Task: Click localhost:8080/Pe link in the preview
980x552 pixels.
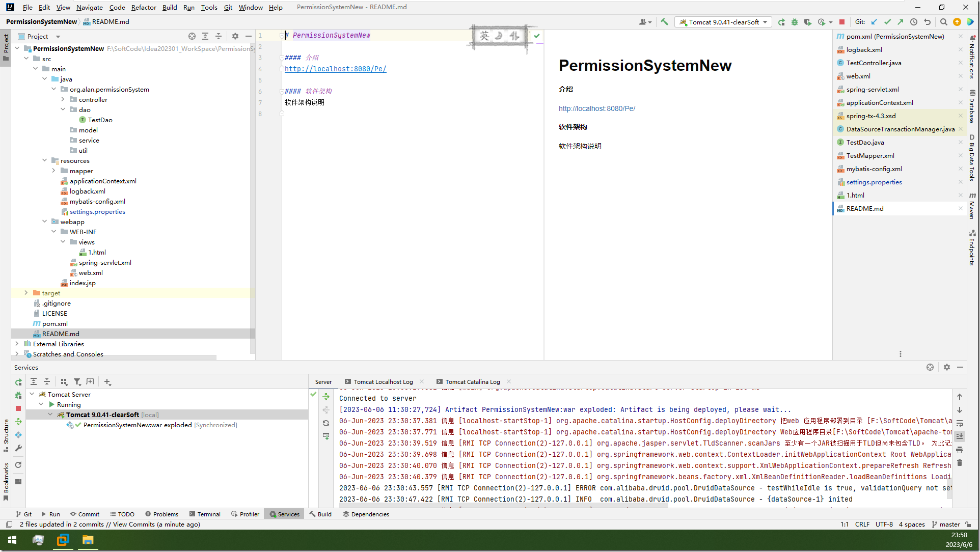Action: point(596,108)
